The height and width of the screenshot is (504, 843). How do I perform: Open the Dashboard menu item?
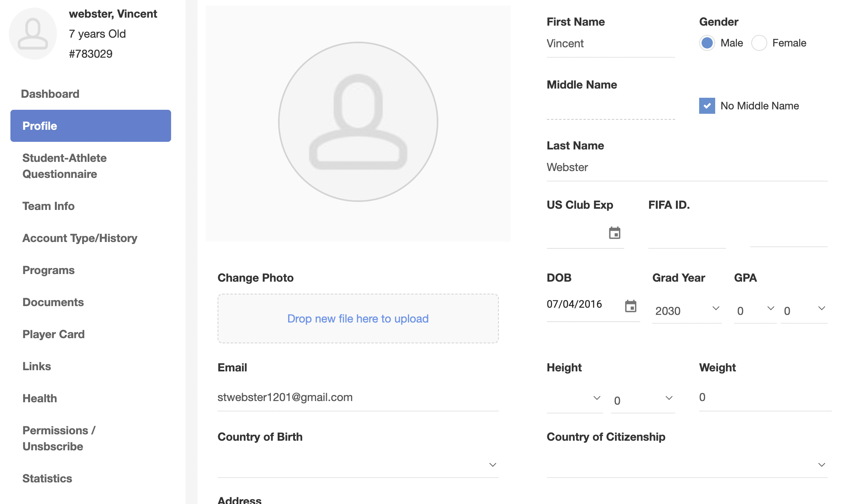click(50, 94)
